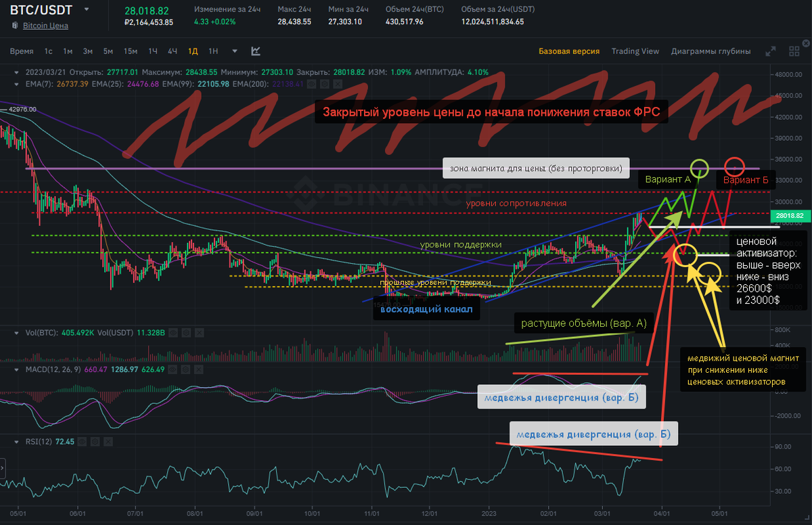Click the 11/01 date label on time axis
This screenshot has width=812, height=525.
(x=371, y=514)
